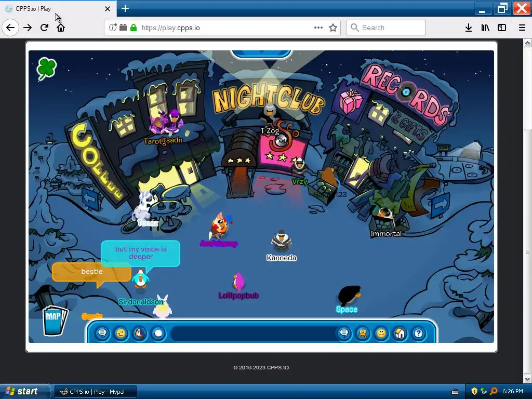Click the right arrow sign near Records shop
The image size is (532, 399).
441,205
